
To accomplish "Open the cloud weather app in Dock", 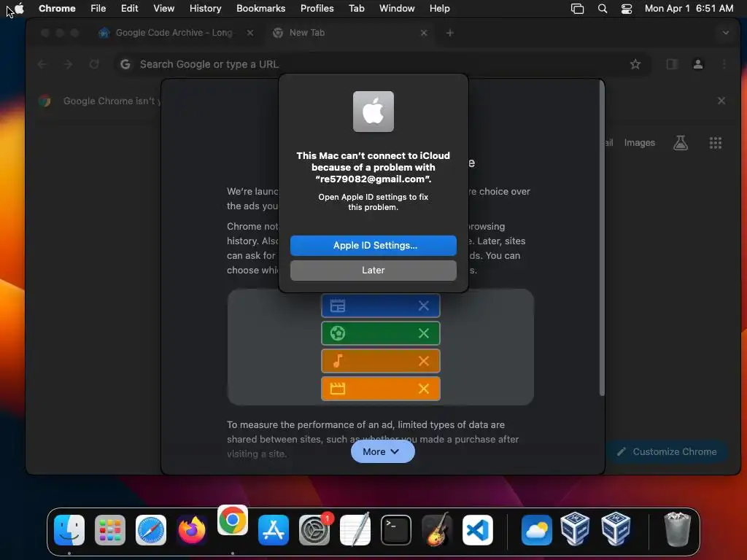I will [536, 530].
